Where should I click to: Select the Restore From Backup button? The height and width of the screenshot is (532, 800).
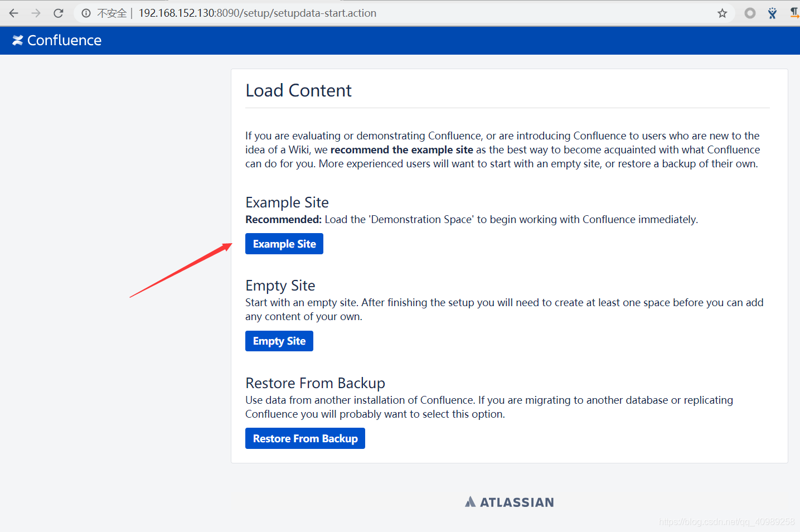click(305, 438)
